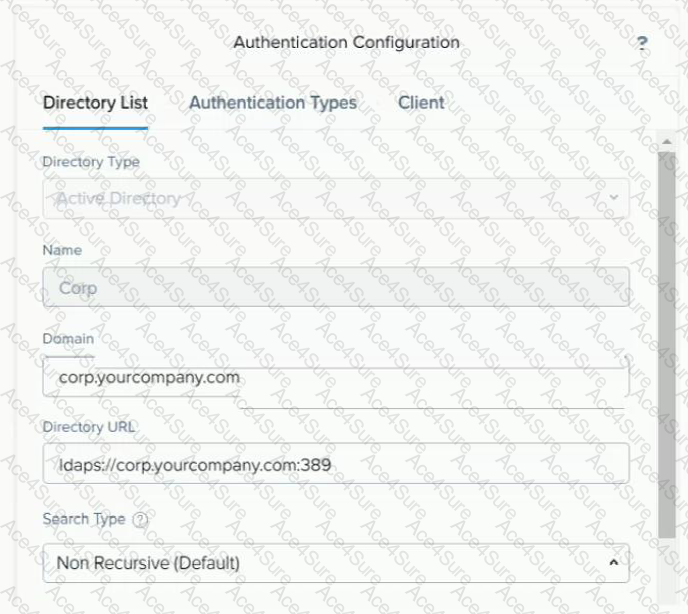The width and height of the screenshot is (688, 614).
Task: Select the Corp name field
Action: click(336, 286)
